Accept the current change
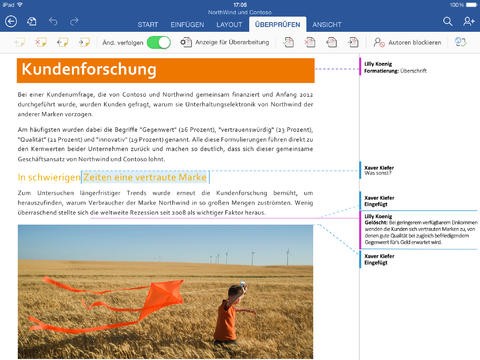Viewport: 480px width, 360px height. (289, 42)
